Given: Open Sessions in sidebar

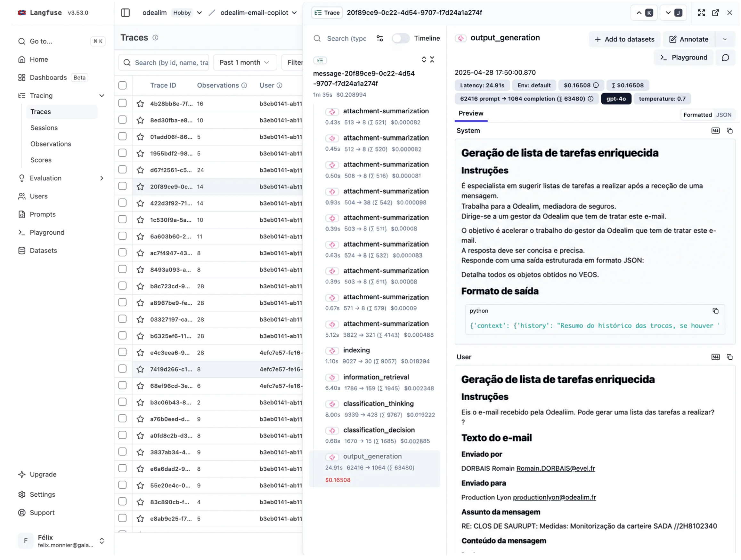Looking at the screenshot, I should [x=44, y=128].
